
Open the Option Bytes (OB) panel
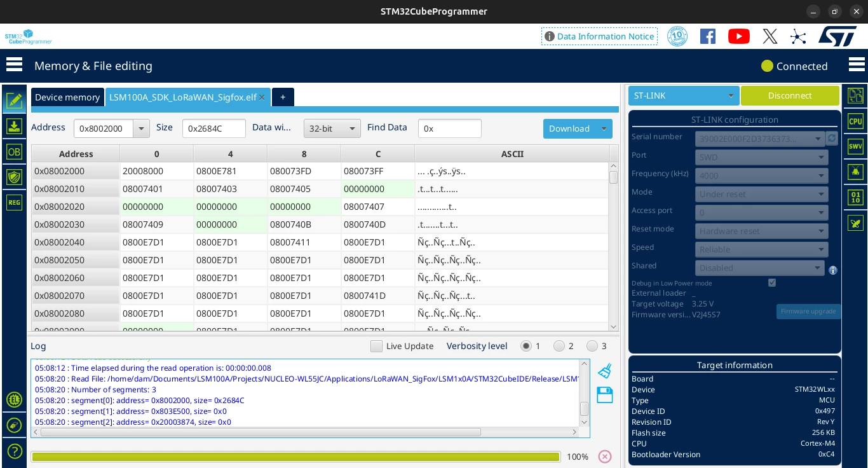coord(14,151)
